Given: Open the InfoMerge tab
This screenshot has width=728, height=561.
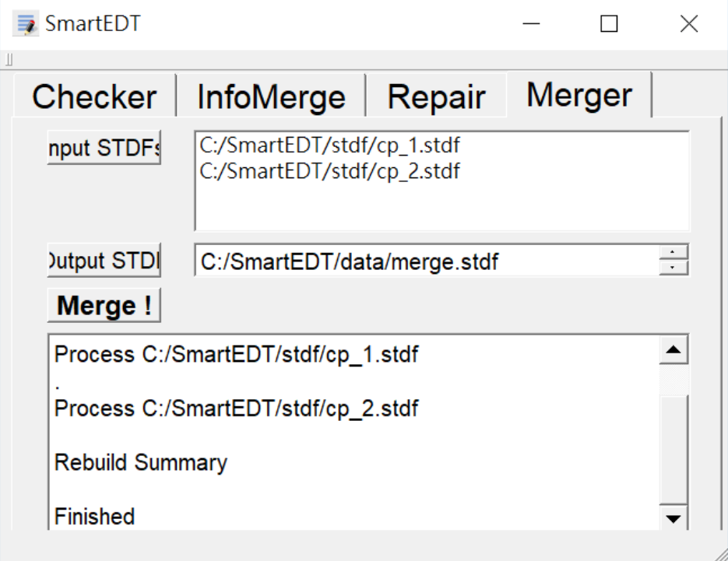Looking at the screenshot, I should coord(271,97).
